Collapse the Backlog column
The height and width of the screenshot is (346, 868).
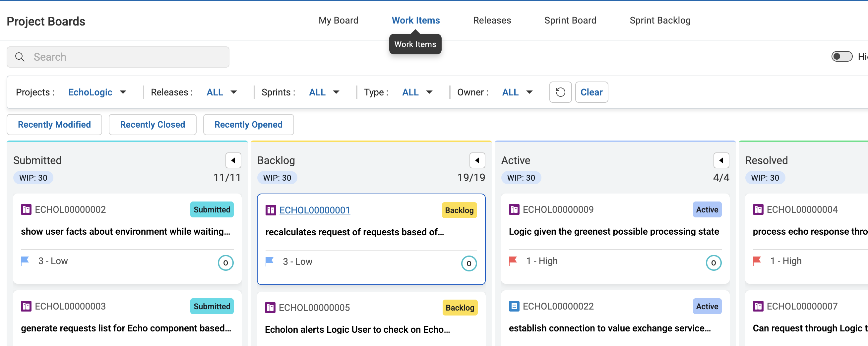tap(477, 160)
